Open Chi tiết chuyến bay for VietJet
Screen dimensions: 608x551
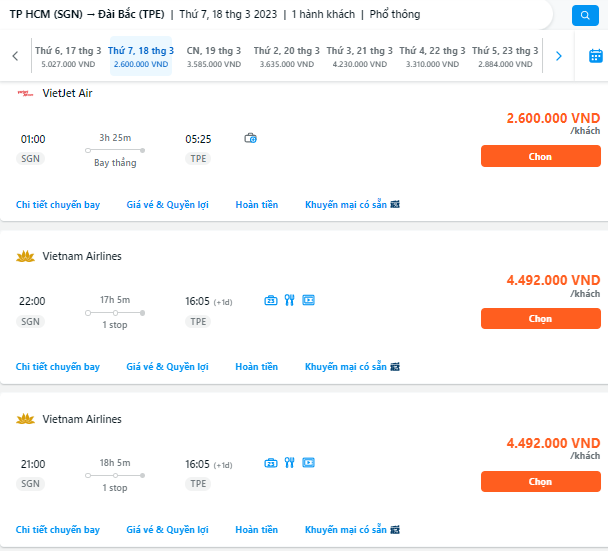(x=58, y=204)
